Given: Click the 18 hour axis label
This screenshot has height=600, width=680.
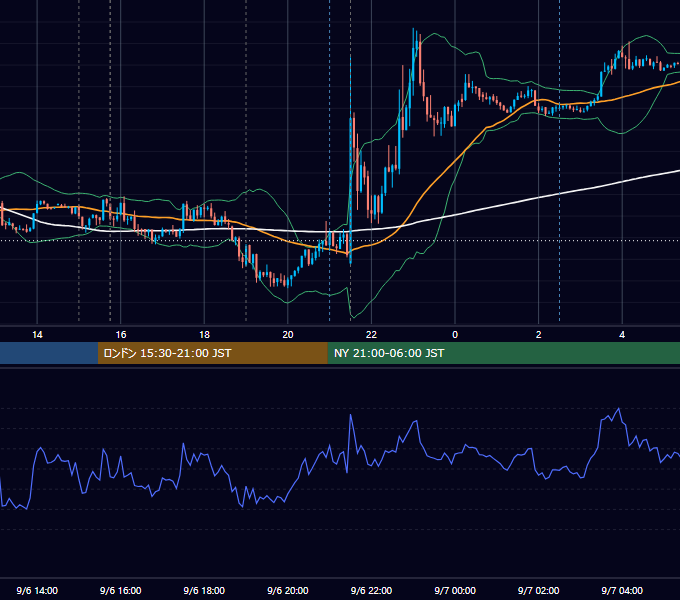Looking at the screenshot, I should click(x=204, y=335).
